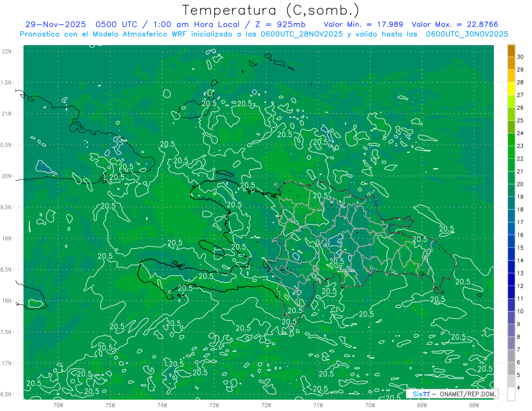Click the '71W' longitude axis label
The image size is (532, 411).
click(x=318, y=405)
